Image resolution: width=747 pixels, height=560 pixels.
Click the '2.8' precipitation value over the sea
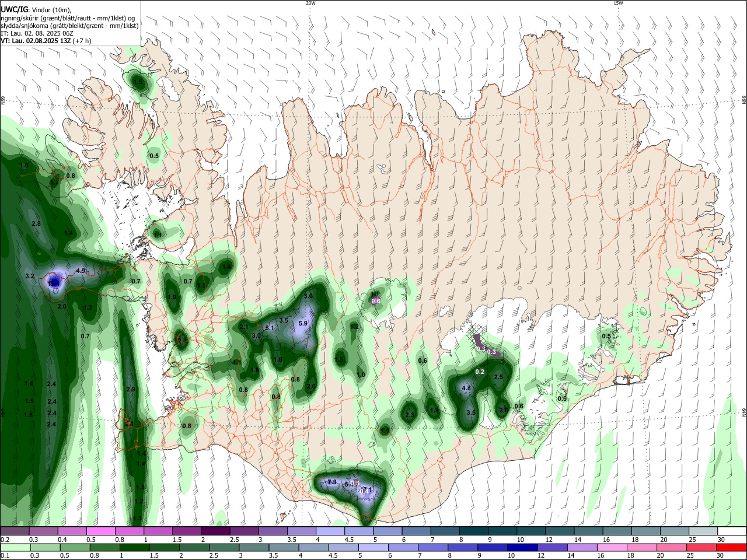[36, 223]
